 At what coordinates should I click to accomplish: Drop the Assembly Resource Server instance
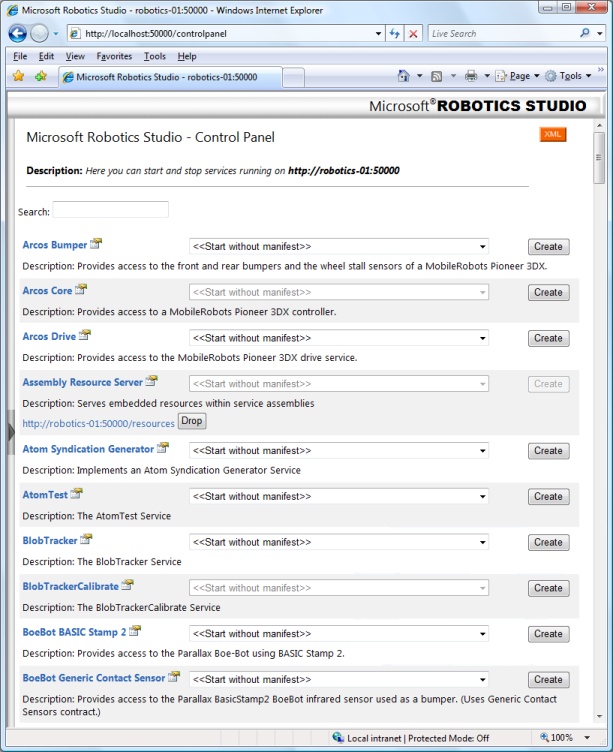pyautogui.click(x=191, y=421)
